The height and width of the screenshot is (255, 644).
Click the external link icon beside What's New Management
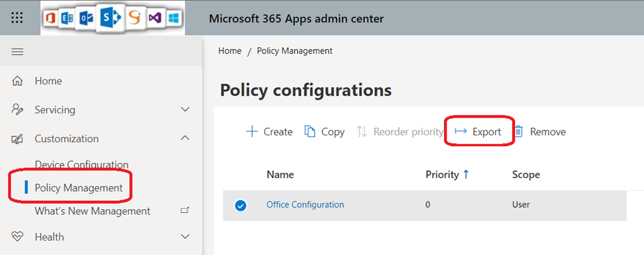click(x=185, y=211)
